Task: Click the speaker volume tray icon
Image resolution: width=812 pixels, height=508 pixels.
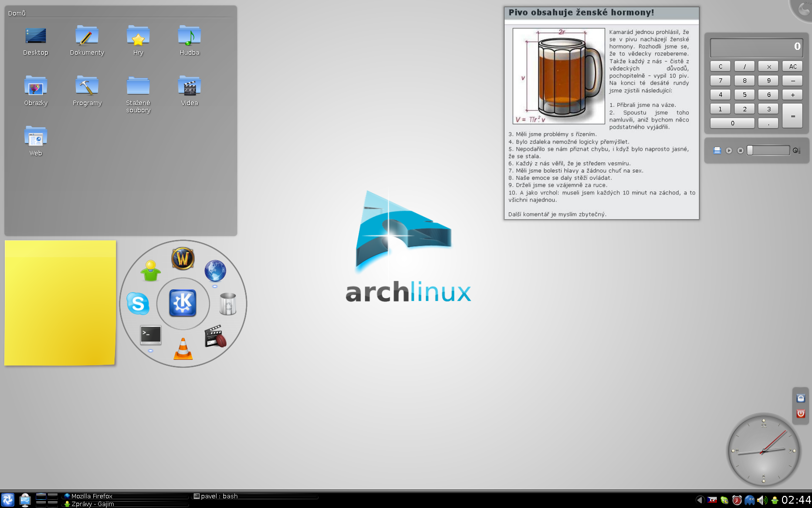Action: tap(762, 500)
